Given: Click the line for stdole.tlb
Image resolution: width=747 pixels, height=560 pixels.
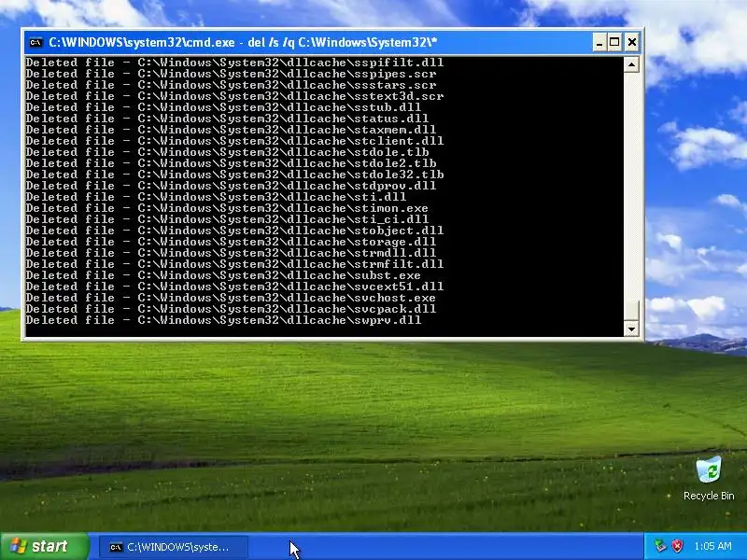Looking at the screenshot, I should 227,152.
